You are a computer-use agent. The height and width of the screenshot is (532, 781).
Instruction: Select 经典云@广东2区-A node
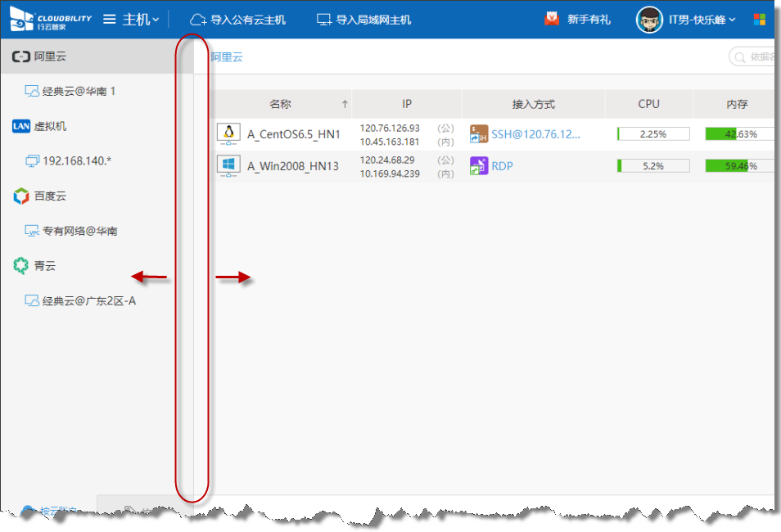tap(89, 301)
